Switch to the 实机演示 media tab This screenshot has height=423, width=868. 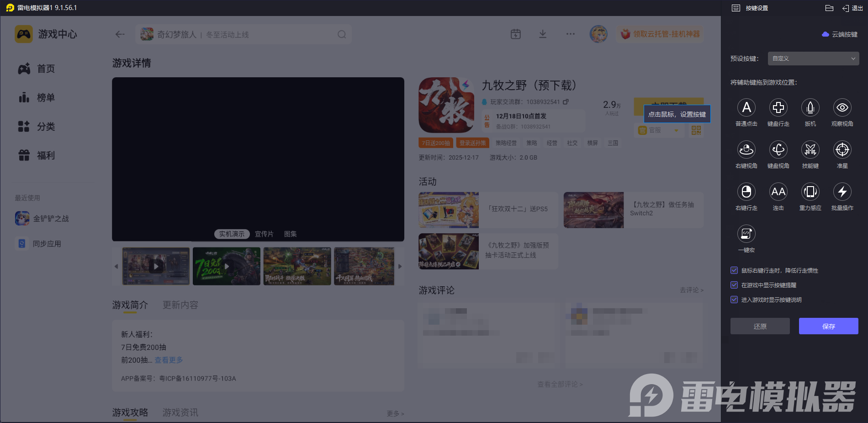point(232,234)
